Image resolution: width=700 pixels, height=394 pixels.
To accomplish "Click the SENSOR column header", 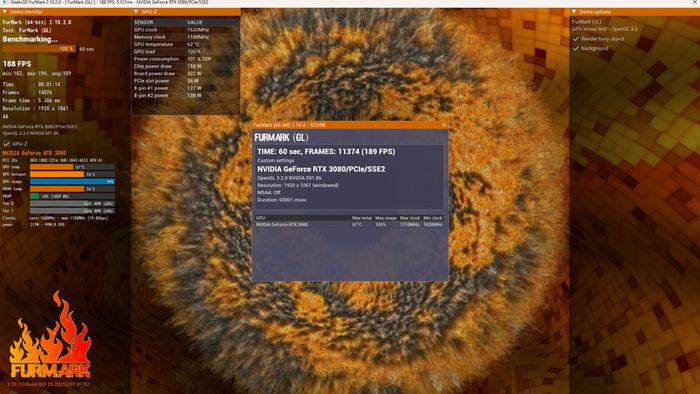I will pos(144,22).
